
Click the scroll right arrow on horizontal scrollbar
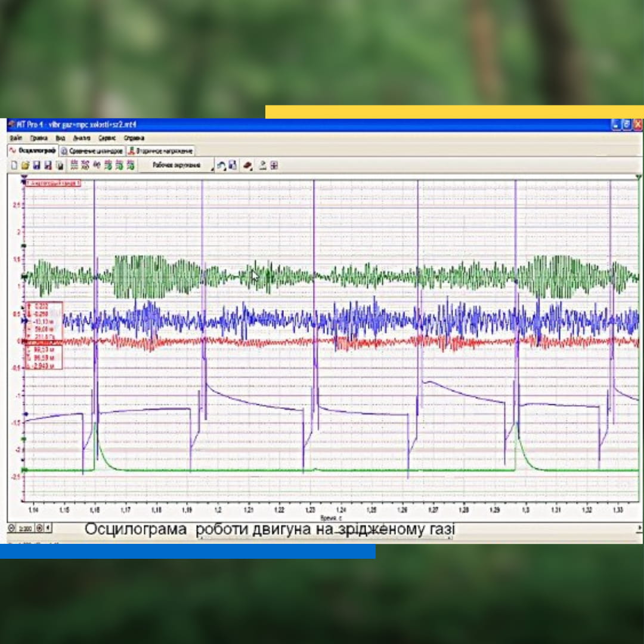639,528
